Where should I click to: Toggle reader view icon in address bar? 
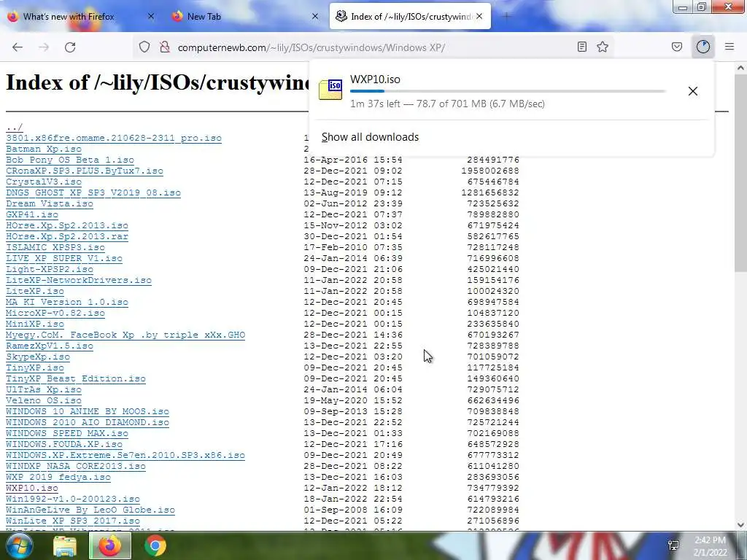coord(581,47)
